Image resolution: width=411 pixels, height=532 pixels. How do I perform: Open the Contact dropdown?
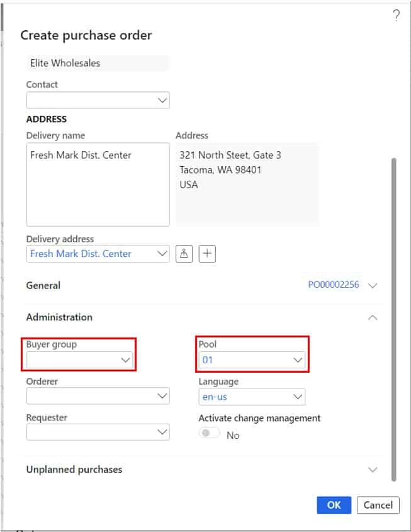[x=162, y=100]
